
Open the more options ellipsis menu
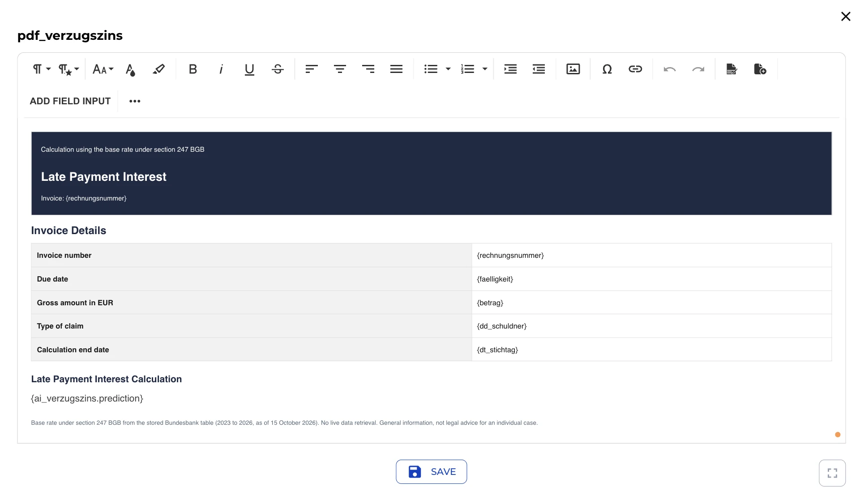tap(135, 101)
